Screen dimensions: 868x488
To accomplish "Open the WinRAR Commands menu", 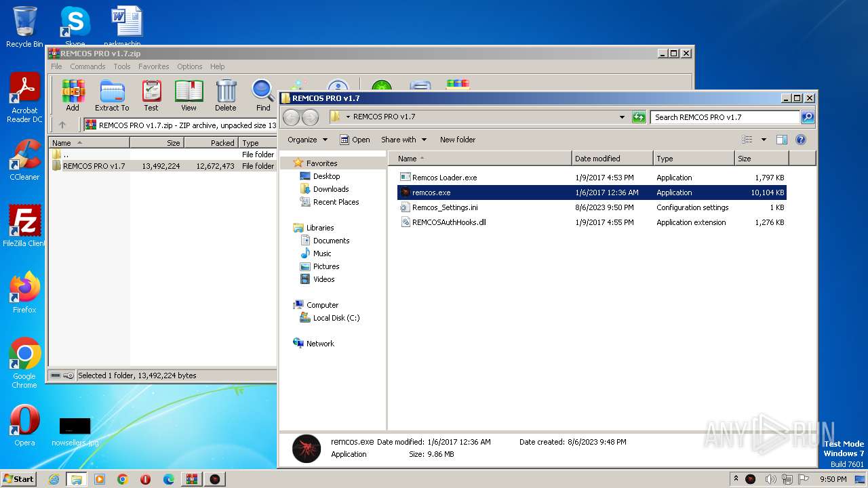I will click(87, 66).
